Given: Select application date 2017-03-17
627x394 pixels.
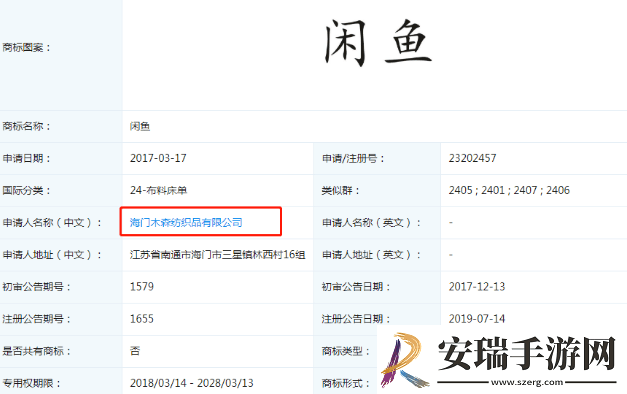Looking at the screenshot, I should point(158,158).
